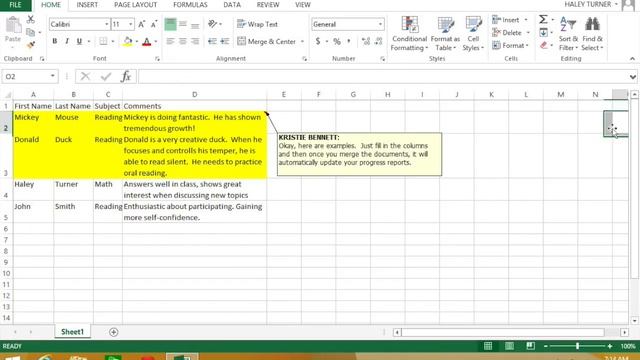Viewport: 640px width, 360px height.
Task: Adjust the zoom slider handle
Action: pos(578,346)
